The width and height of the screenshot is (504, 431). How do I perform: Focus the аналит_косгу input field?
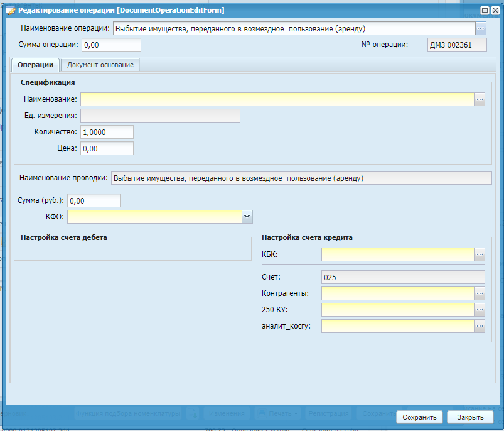398,326
